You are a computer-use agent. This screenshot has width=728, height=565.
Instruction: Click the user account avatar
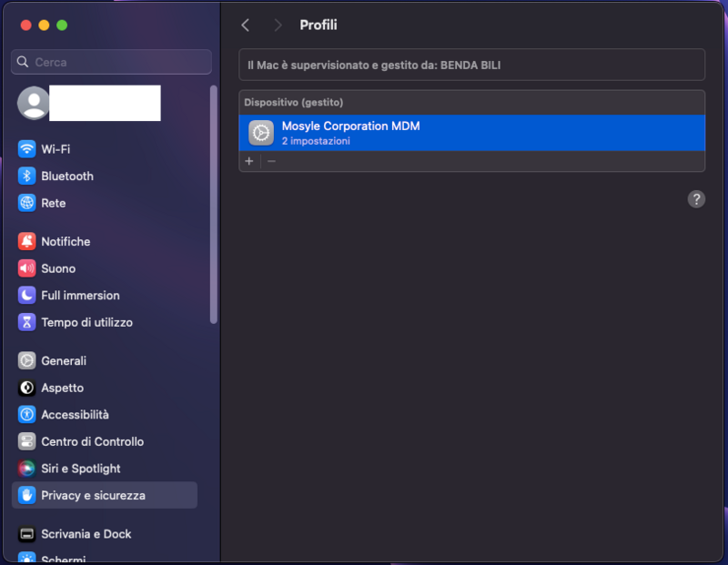[x=34, y=103]
